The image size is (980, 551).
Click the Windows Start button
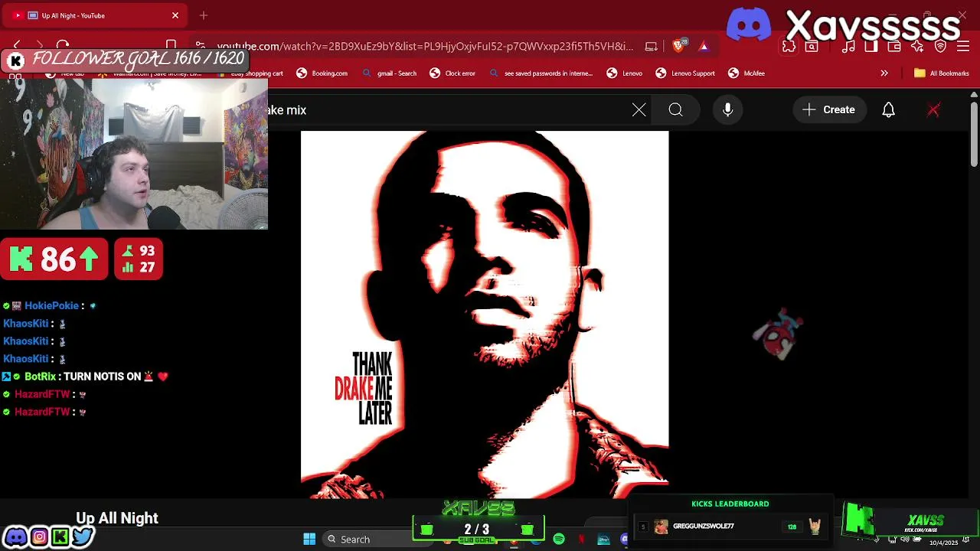pos(309,540)
